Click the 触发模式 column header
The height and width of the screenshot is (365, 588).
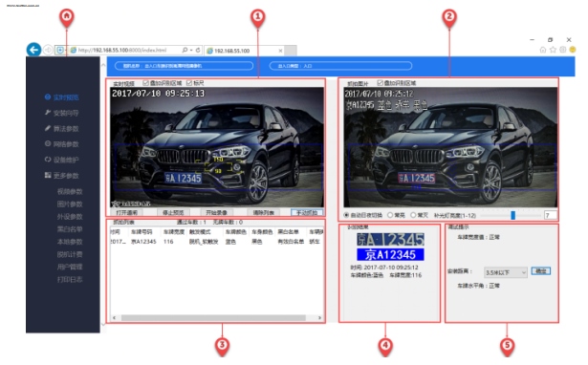[200, 232]
